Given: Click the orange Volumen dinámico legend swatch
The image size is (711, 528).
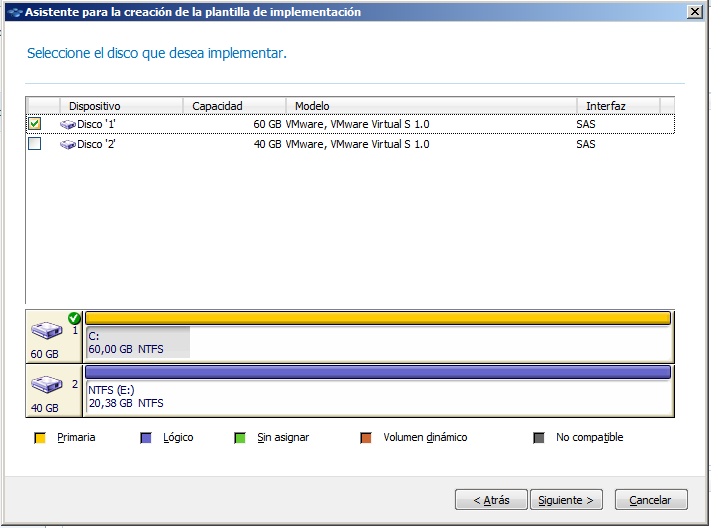Looking at the screenshot, I should click(x=366, y=438).
